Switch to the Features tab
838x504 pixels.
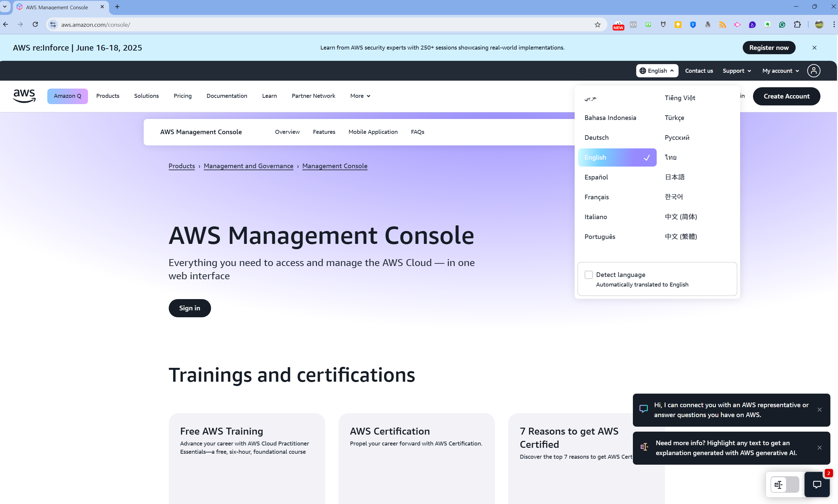[x=324, y=132]
